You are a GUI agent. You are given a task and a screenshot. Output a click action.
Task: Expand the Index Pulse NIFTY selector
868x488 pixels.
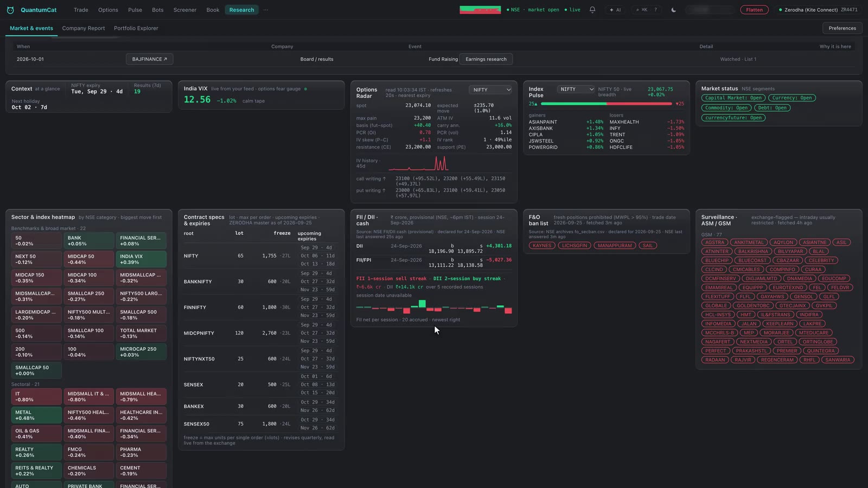click(x=576, y=89)
